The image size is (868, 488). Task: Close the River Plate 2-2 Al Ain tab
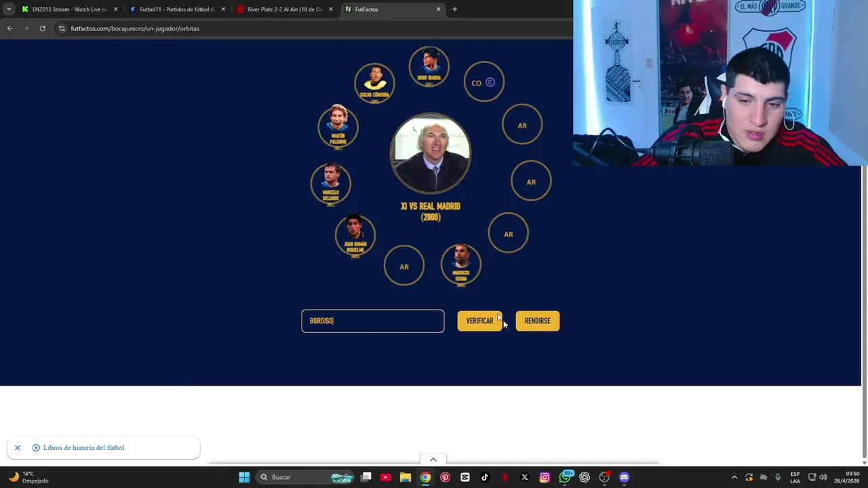[x=331, y=9]
